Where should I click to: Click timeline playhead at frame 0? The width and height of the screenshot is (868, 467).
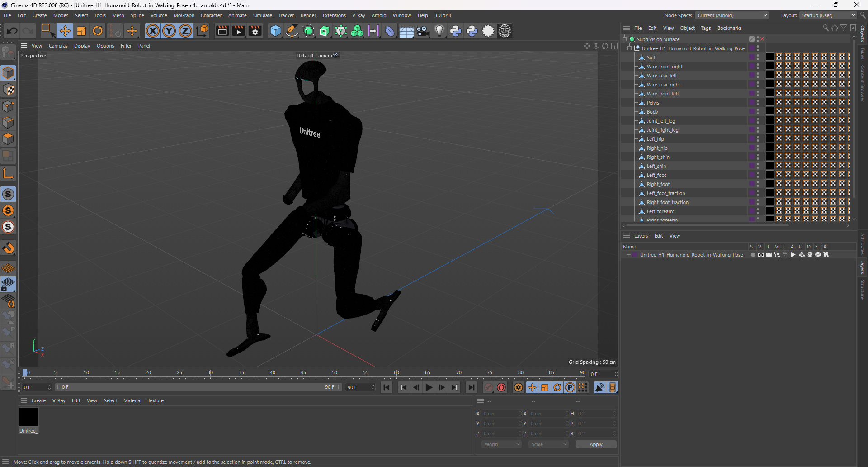click(x=25, y=373)
